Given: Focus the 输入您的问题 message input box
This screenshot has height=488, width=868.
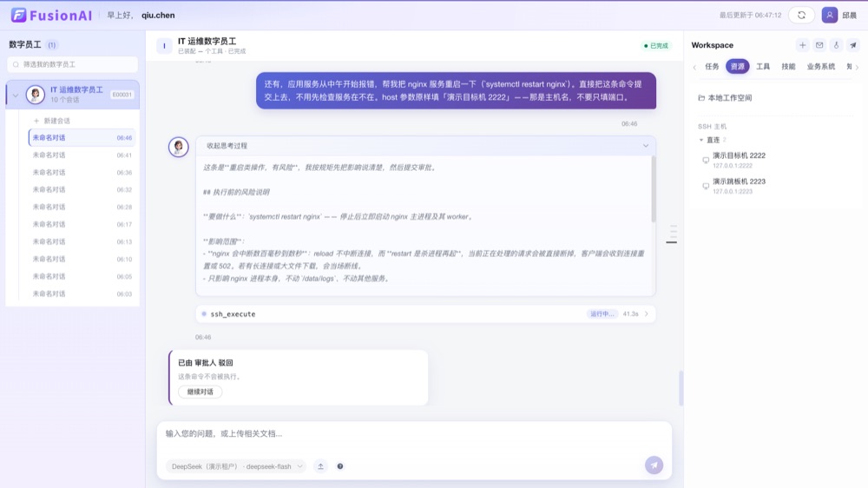Looking at the screenshot, I should click(414, 433).
